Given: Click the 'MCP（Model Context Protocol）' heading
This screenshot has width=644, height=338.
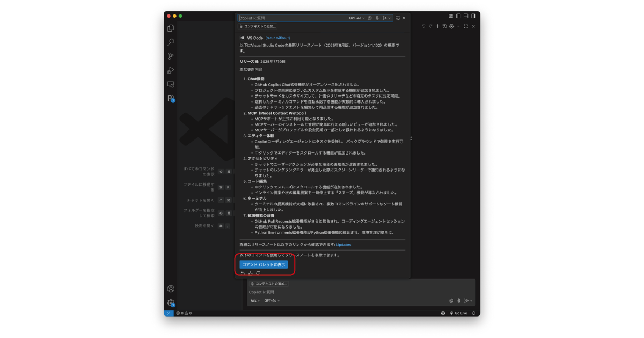Looking at the screenshot, I should pyautogui.click(x=277, y=113).
